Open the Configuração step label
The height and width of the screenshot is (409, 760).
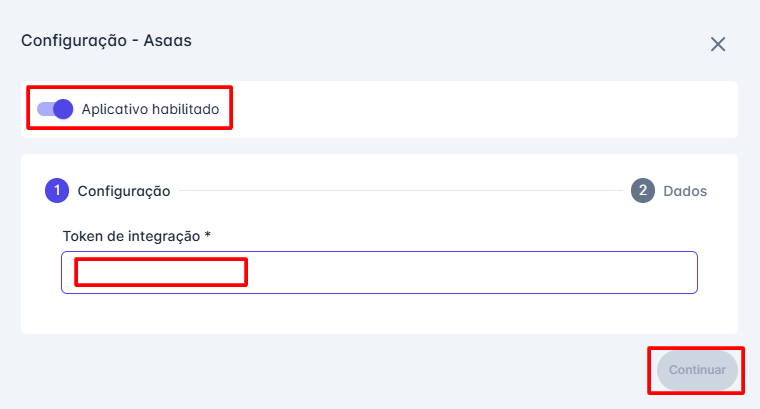pos(124,190)
